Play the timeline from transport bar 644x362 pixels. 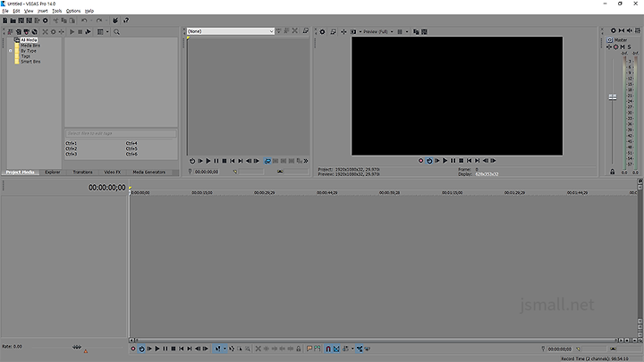point(157,349)
